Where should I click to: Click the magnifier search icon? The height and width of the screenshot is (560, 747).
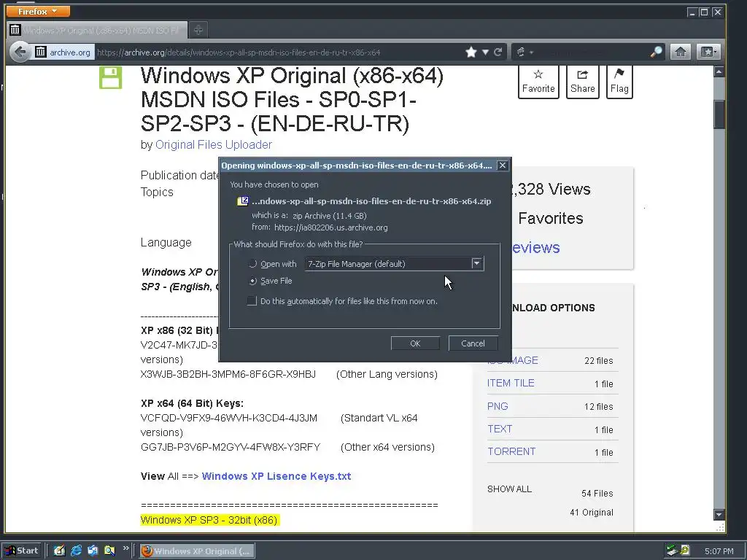(657, 52)
